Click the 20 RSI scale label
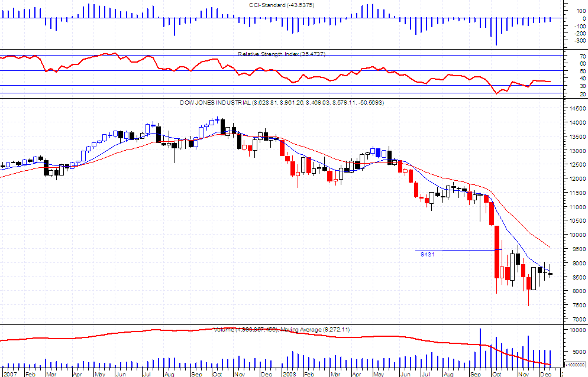The image size is (588, 377). point(583,94)
